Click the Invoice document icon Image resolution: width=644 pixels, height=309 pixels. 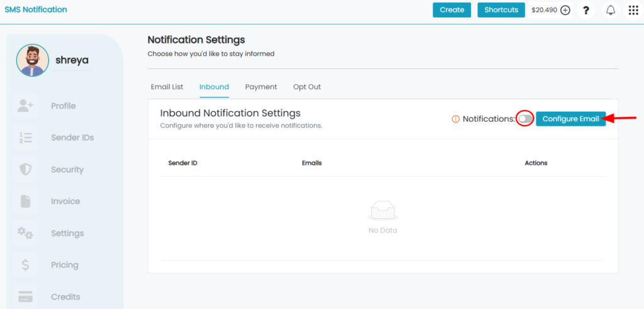(x=25, y=202)
